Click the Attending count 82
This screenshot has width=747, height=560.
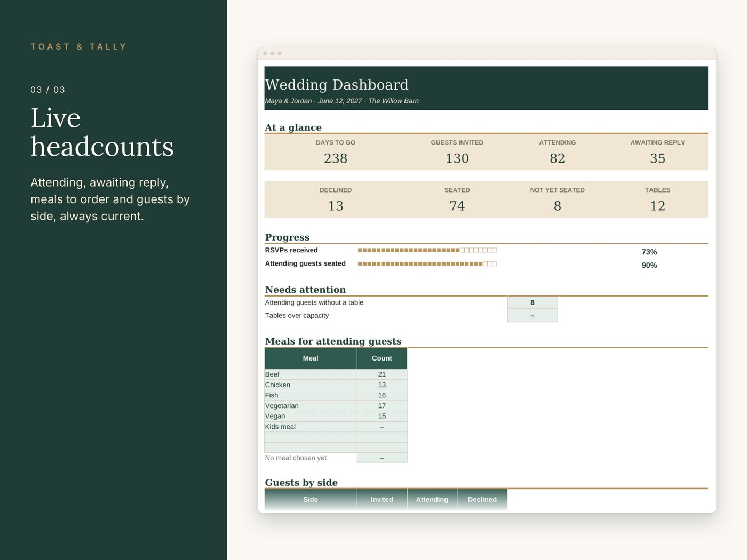pos(558,158)
